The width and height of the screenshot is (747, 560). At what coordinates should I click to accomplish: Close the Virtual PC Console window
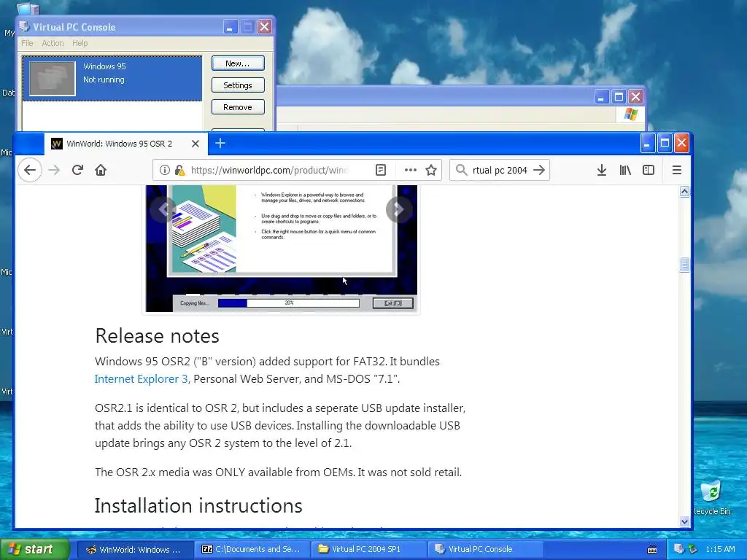pyautogui.click(x=264, y=27)
